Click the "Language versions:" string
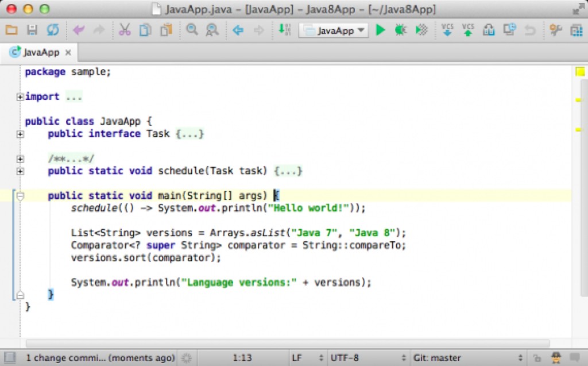 click(x=239, y=282)
